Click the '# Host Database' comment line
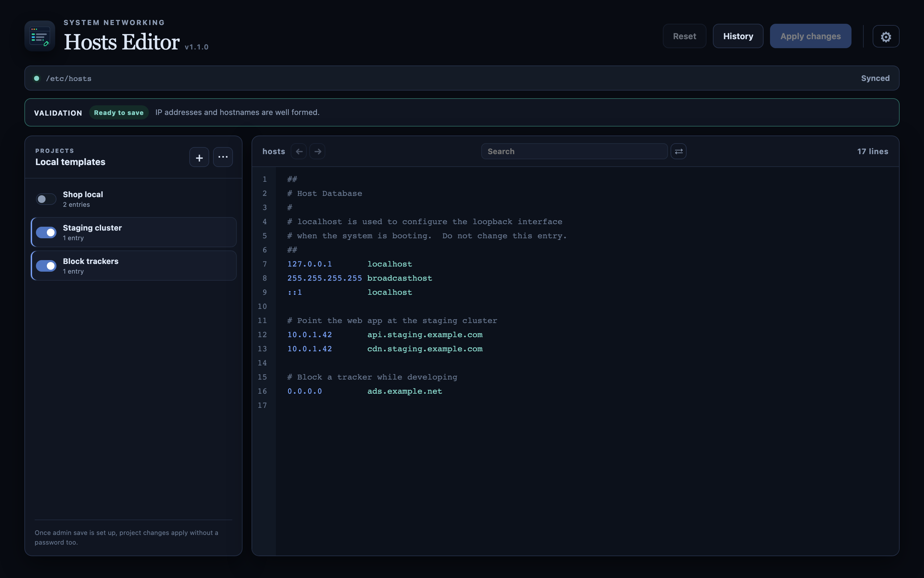The image size is (924, 578). point(325,193)
